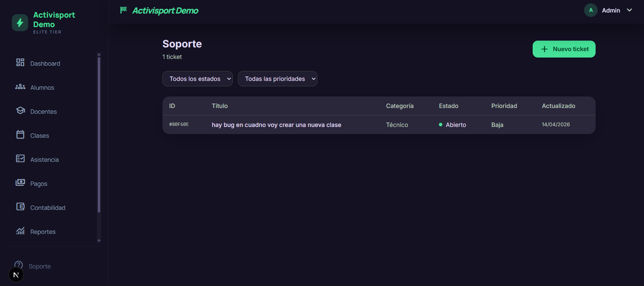Click the Baja priority cell
644x286 pixels.
(x=497, y=125)
